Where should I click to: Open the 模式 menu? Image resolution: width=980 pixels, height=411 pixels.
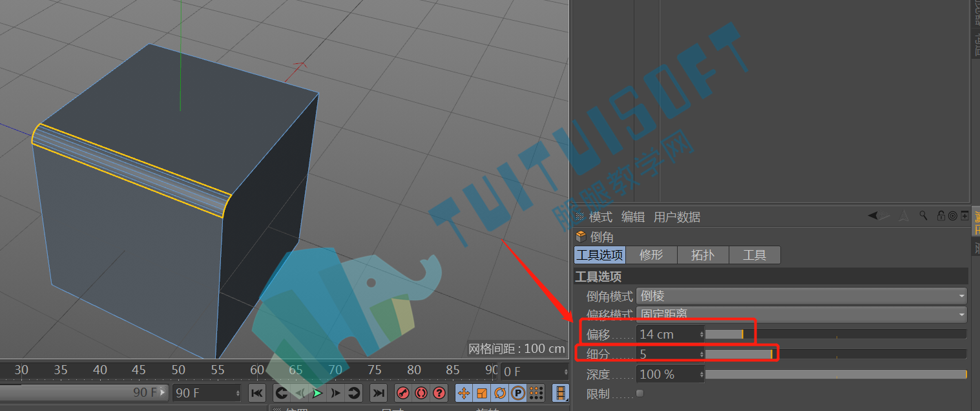coord(601,216)
